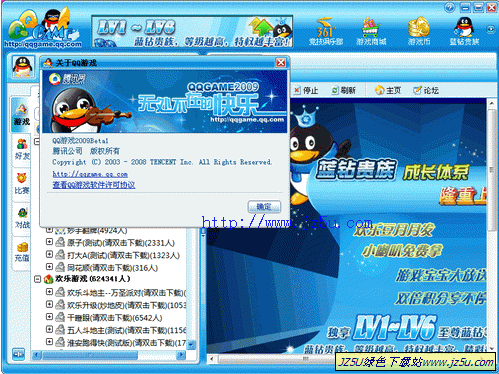The height and width of the screenshot is (374, 499).
Task: Select the 充值 sidebar tab
Action: coord(22,252)
